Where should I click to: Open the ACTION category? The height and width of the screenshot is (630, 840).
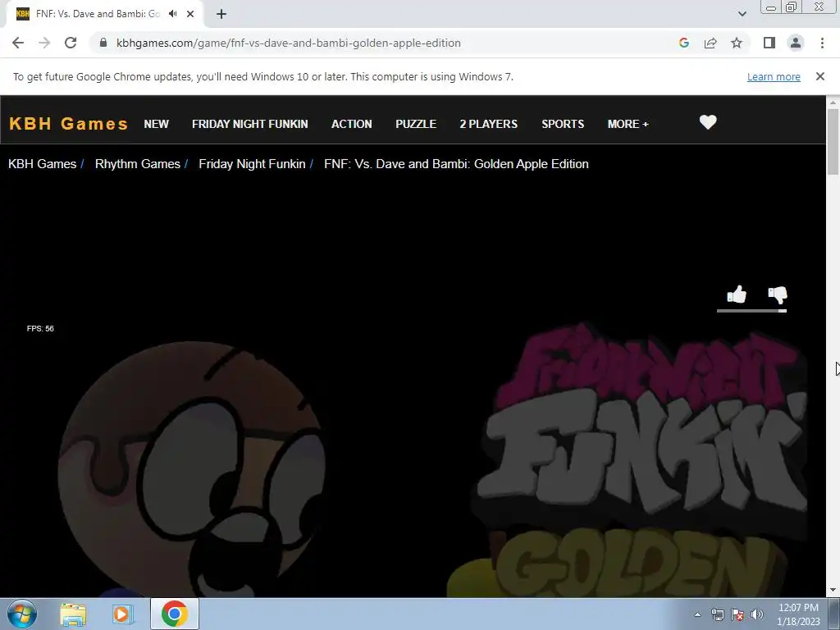(x=351, y=124)
